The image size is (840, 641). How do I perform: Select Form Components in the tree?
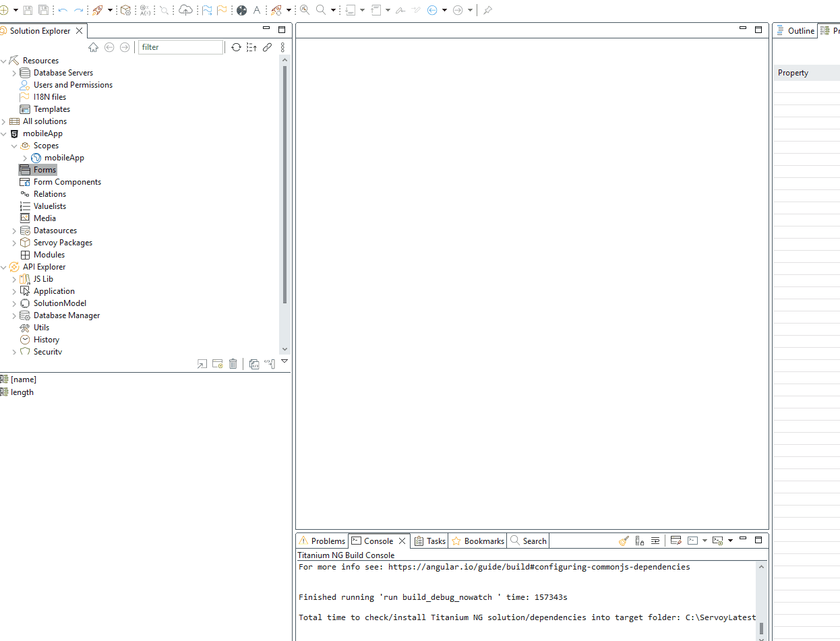pos(67,182)
